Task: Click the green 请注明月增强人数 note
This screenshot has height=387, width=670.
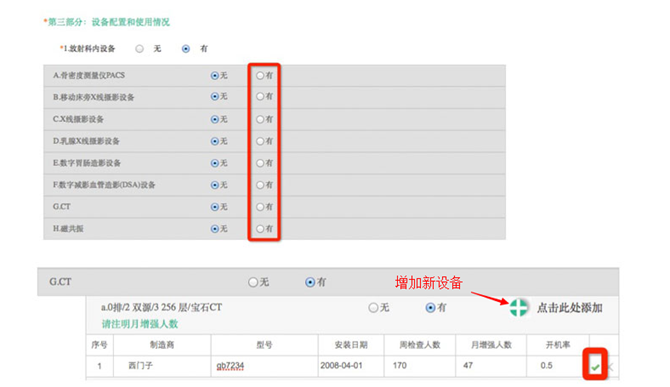Action: click(140, 324)
